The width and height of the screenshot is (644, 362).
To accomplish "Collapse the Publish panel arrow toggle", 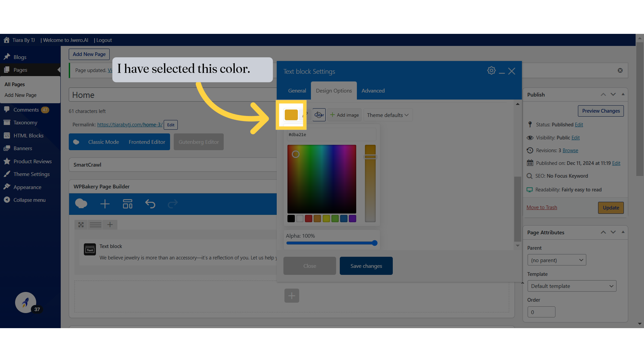I will [x=623, y=95].
